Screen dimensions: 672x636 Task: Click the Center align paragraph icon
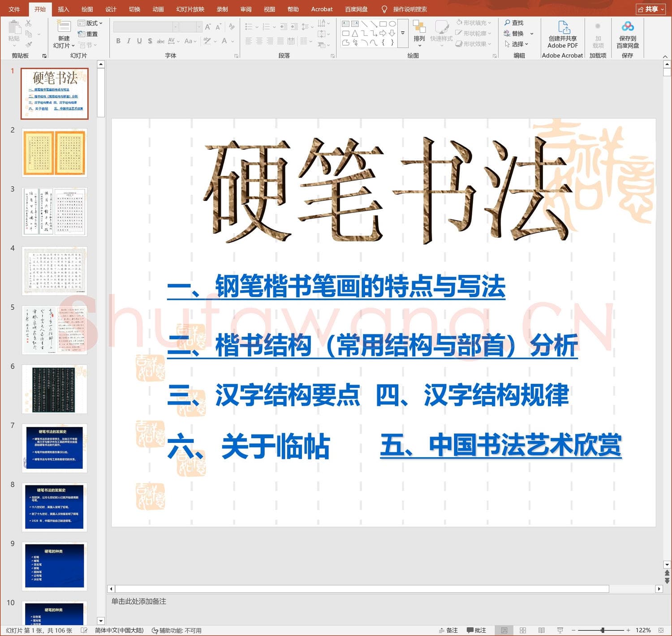pos(259,41)
